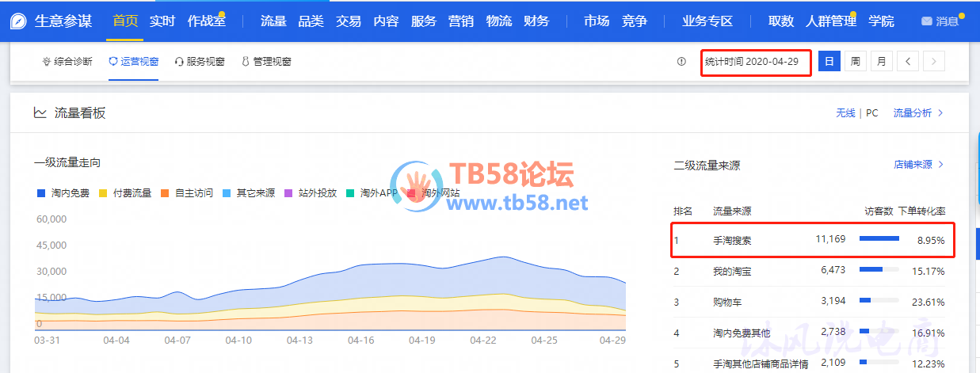Select the 周 period button
980x373 pixels.
855,61
